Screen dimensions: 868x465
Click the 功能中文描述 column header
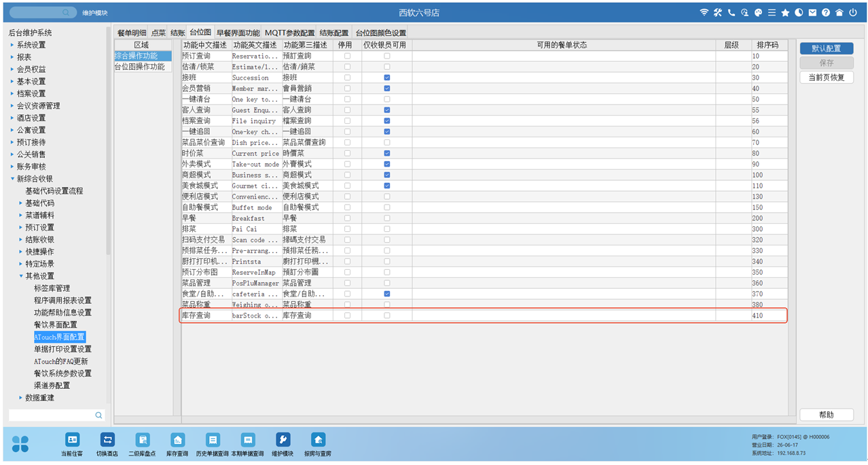pyautogui.click(x=206, y=45)
